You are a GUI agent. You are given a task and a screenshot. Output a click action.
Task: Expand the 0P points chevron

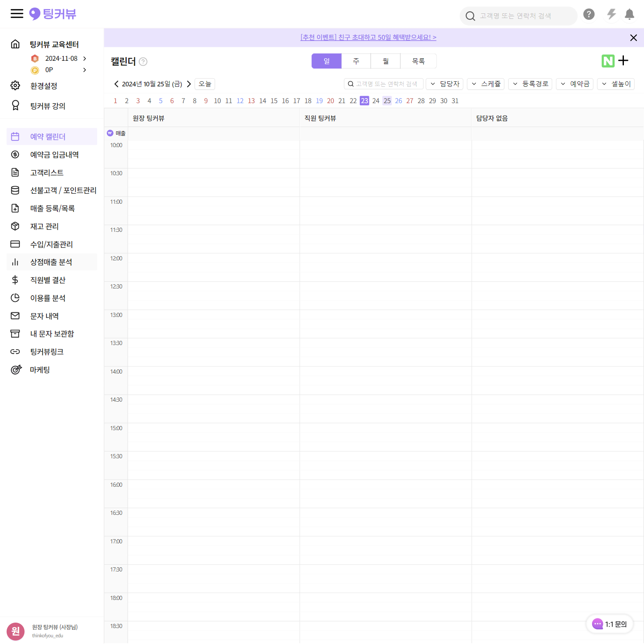tap(85, 70)
